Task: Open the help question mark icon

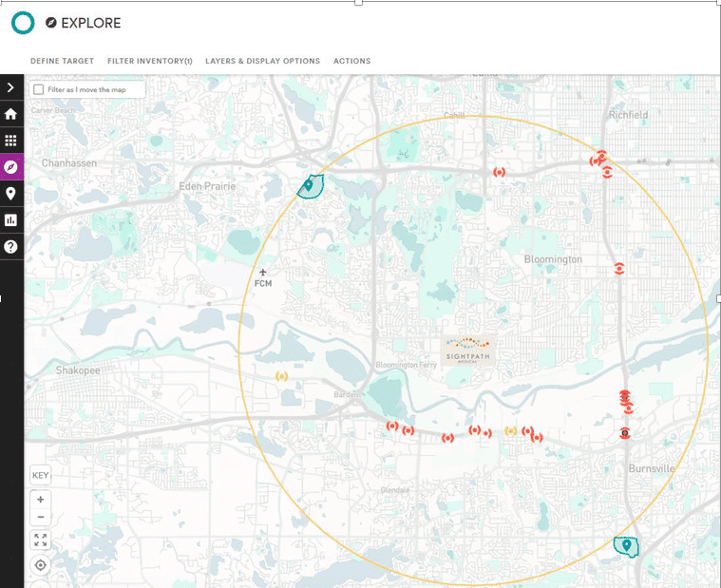Action: point(11,247)
